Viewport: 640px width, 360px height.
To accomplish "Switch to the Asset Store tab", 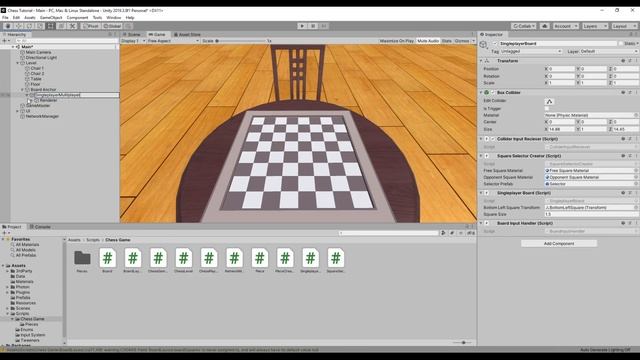I will [187, 35].
